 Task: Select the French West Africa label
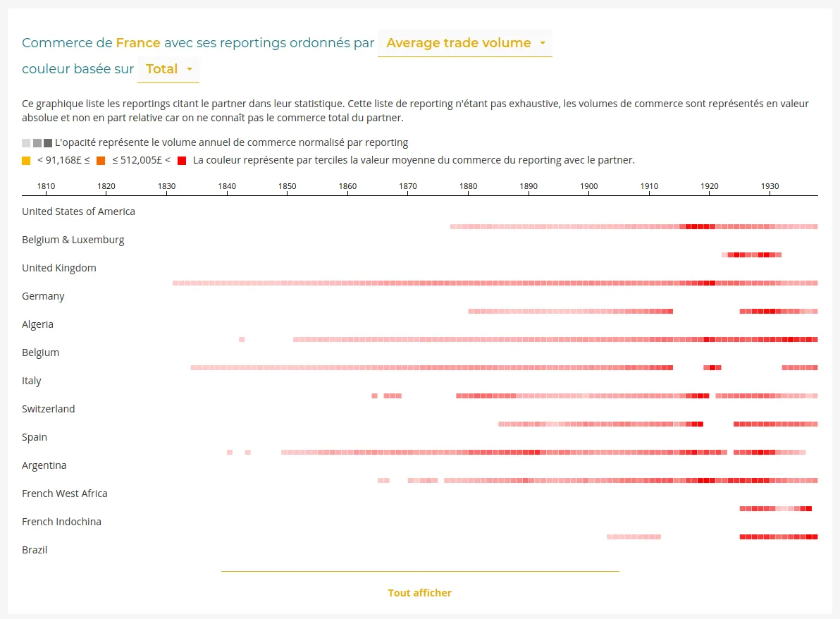(65, 494)
